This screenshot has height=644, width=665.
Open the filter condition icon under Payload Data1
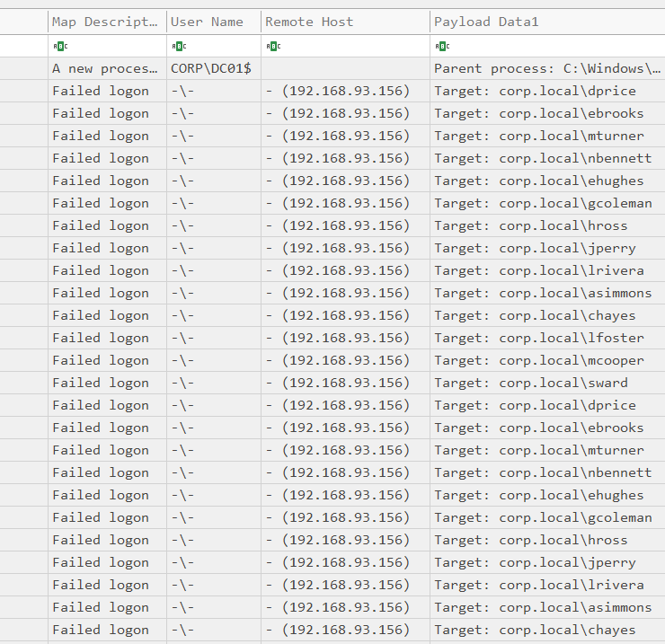click(442, 46)
